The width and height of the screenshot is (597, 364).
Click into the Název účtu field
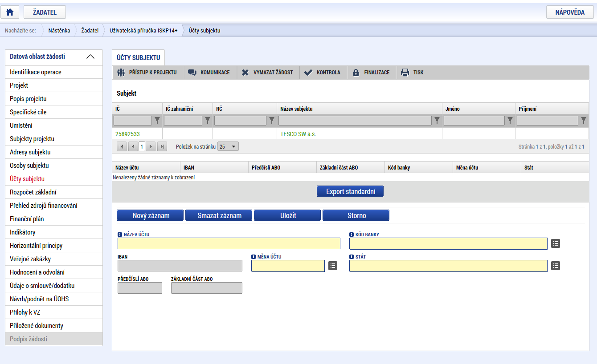(x=229, y=243)
